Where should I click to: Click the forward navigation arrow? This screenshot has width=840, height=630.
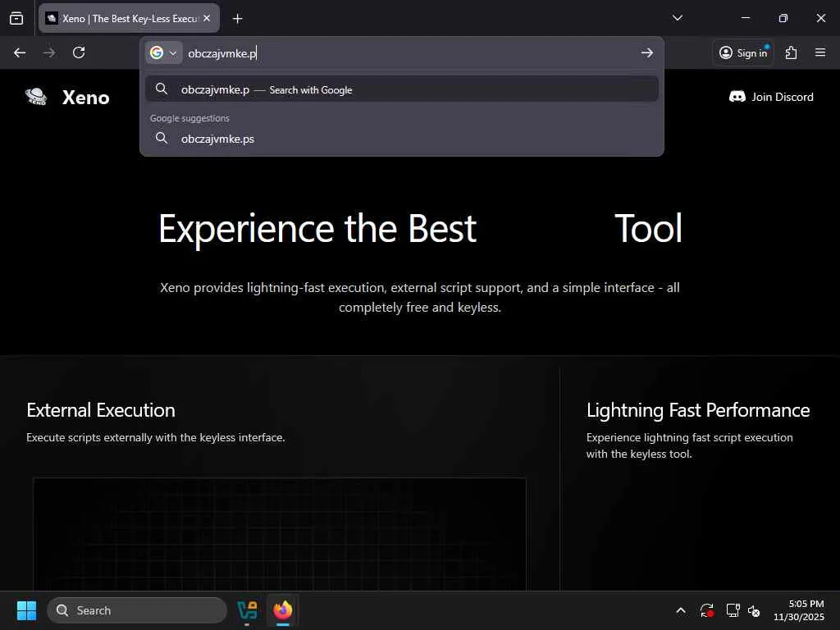tap(49, 52)
